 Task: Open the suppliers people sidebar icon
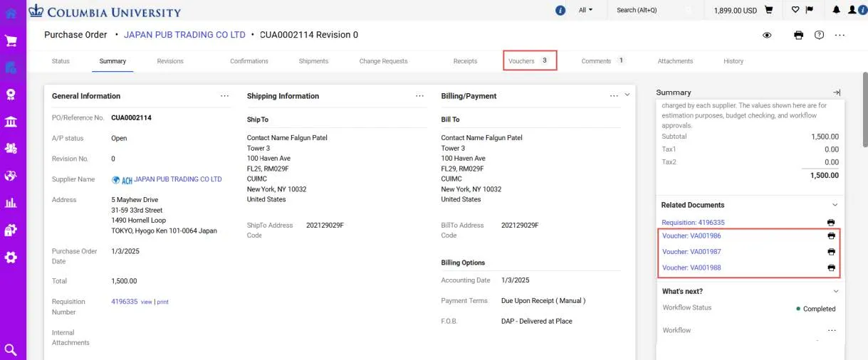(x=11, y=149)
